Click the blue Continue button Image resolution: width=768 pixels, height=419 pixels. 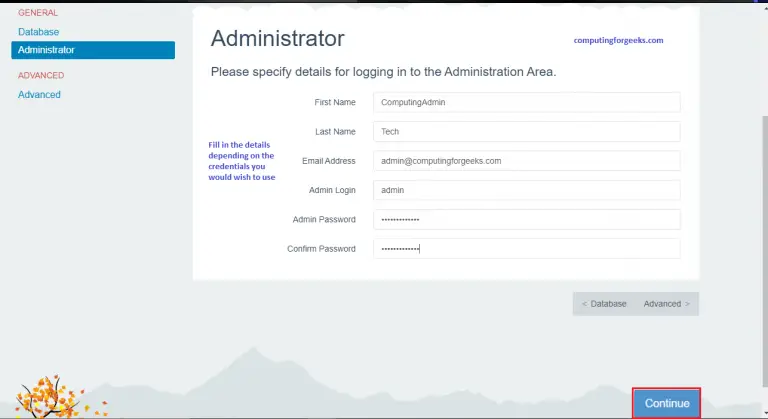pos(666,403)
